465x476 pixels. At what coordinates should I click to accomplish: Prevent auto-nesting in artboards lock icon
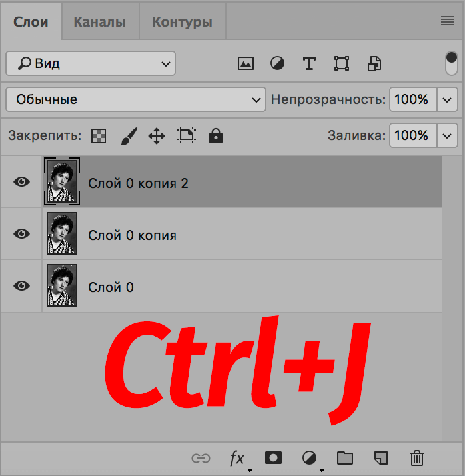(x=187, y=135)
